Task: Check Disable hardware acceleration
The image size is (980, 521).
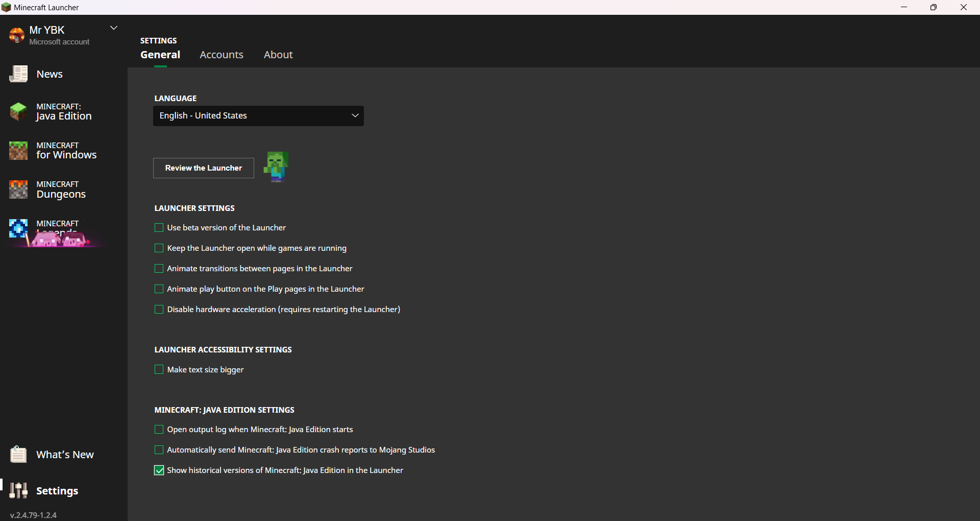Action: tap(159, 310)
